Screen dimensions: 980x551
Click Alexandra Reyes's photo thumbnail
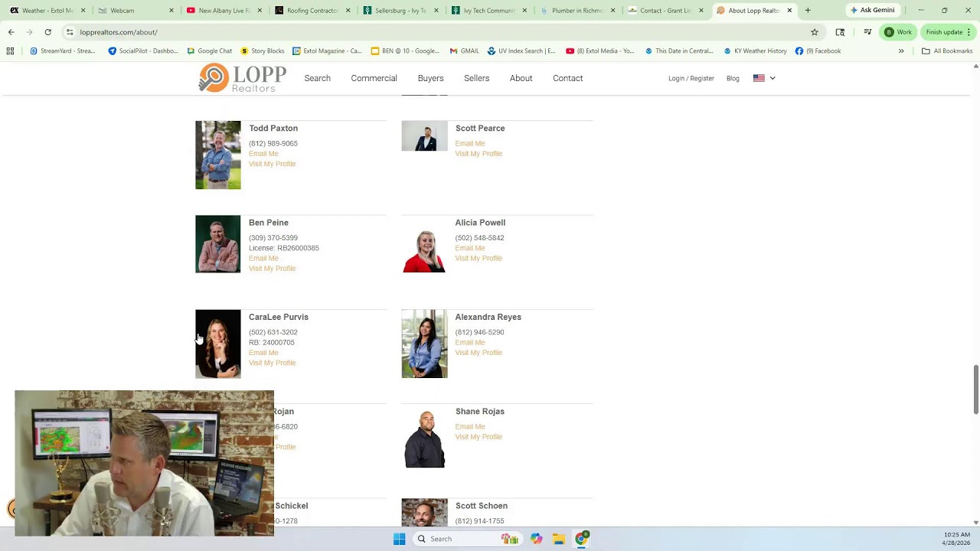424,344
